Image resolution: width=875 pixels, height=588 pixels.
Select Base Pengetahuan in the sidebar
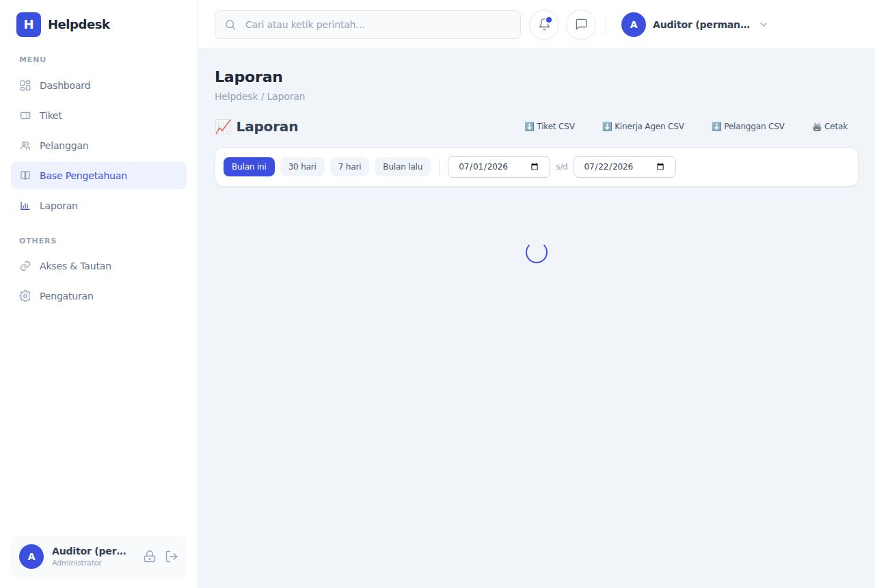[x=98, y=176]
